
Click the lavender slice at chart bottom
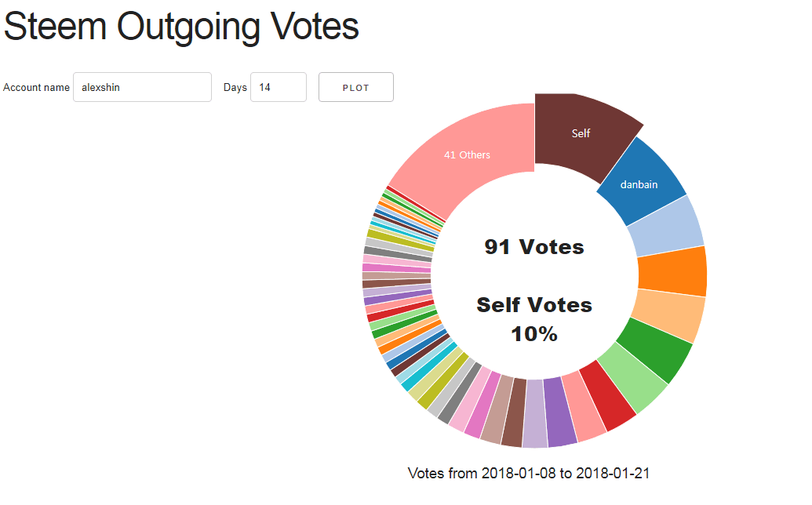[x=534, y=414]
